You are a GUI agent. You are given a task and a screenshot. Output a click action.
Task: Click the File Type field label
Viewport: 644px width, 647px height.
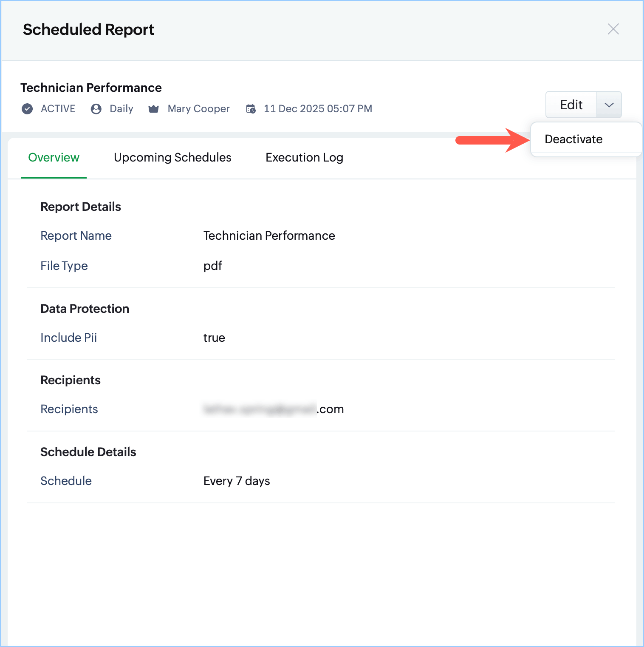click(x=64, y=266)
